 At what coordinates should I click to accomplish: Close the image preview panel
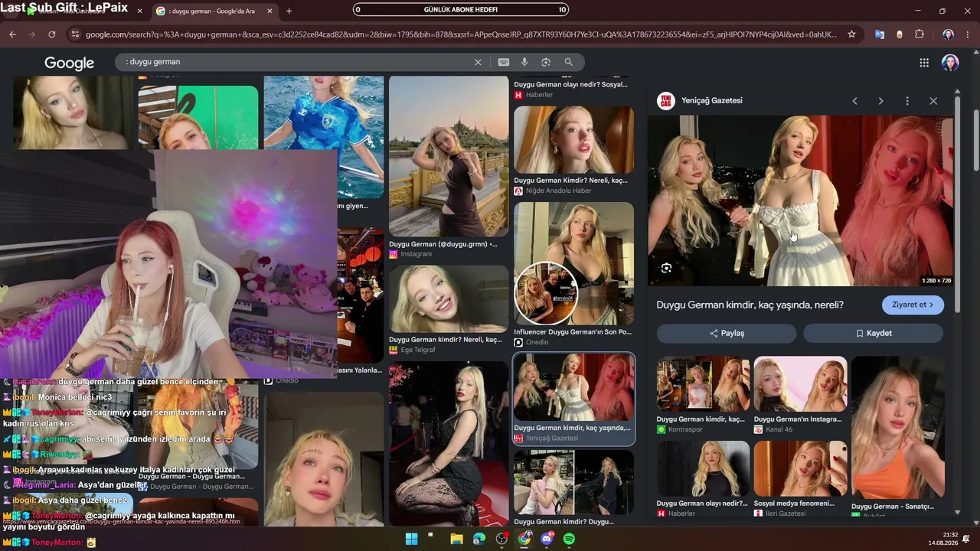coord(933,101)
